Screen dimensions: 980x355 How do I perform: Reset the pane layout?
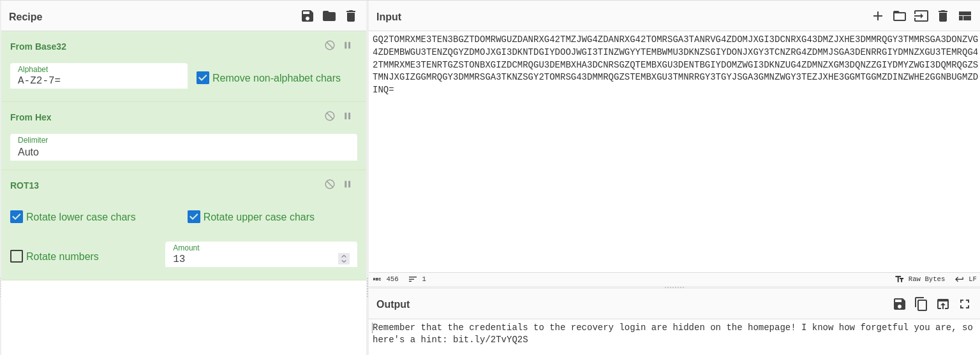click(965, 16)
